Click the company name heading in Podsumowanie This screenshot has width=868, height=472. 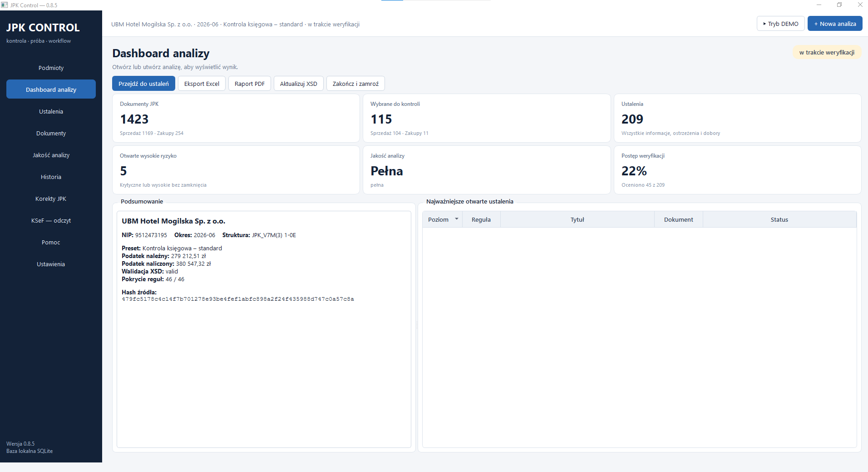pyautogui.click(x=173, y=221)
